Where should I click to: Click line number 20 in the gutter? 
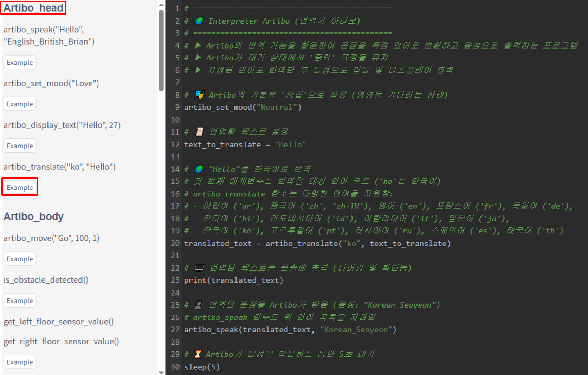coord(175,243)
